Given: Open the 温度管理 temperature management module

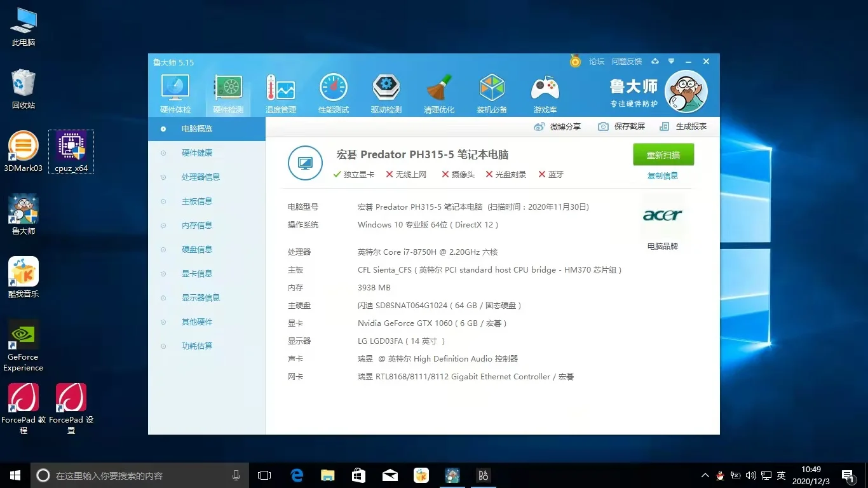Looking at the screenshot, I should point(281,94).
